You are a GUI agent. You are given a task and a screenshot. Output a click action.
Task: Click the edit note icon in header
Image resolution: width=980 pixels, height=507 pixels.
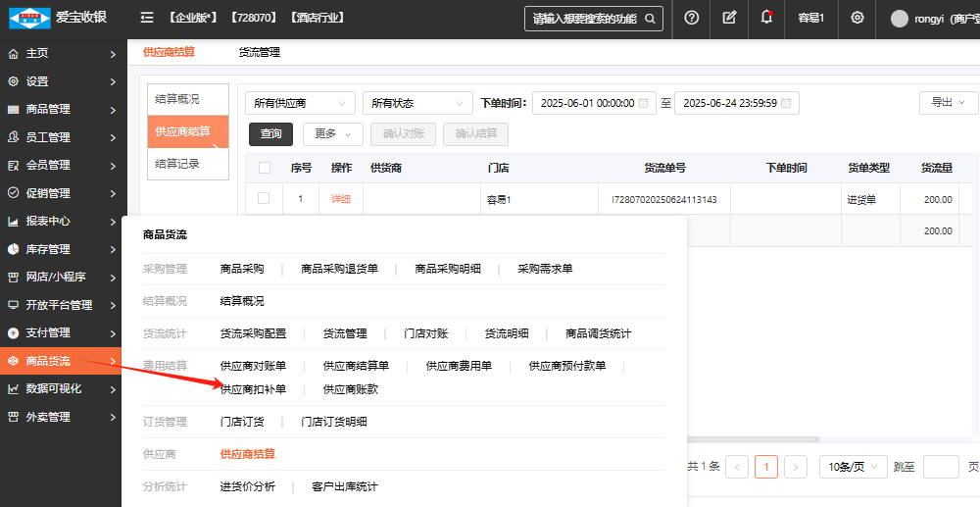729,18
